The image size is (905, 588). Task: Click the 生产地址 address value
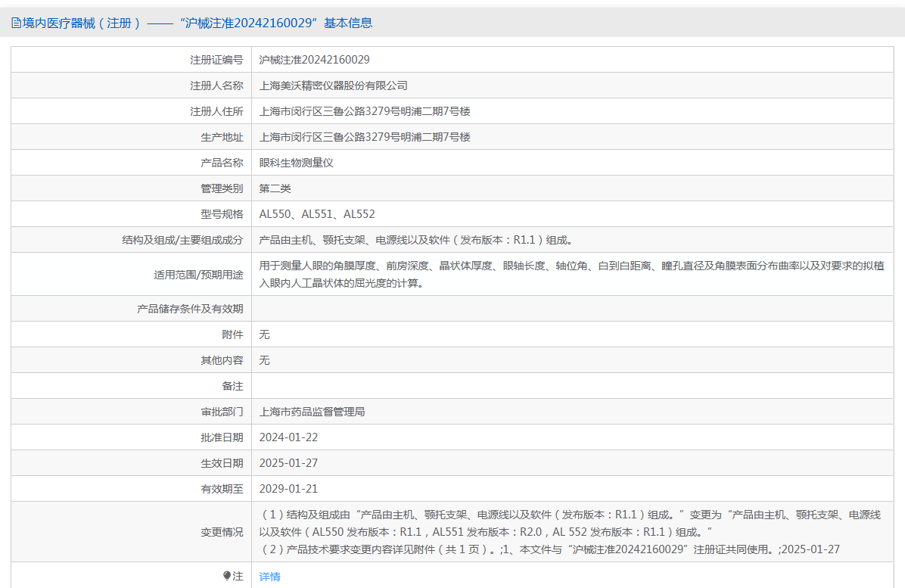click(365, 137)
